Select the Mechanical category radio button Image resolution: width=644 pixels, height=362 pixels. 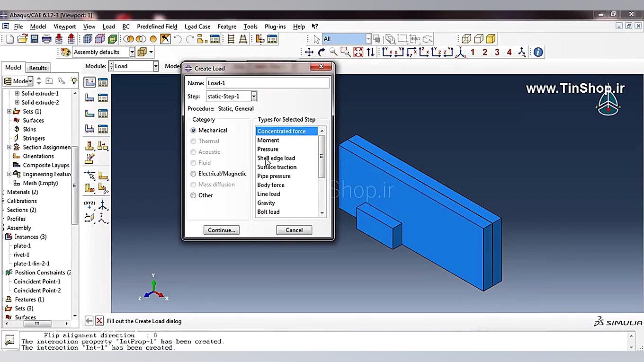click(193, 130)
